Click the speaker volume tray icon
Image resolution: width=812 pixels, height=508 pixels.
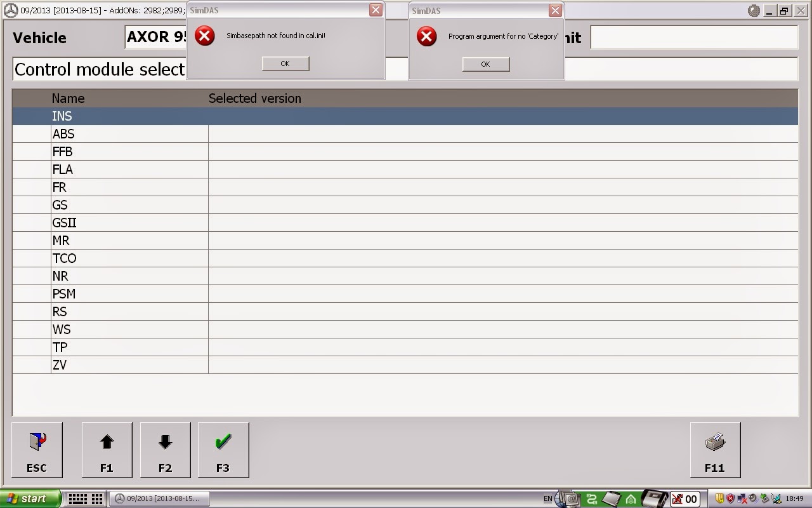[753, 498]
